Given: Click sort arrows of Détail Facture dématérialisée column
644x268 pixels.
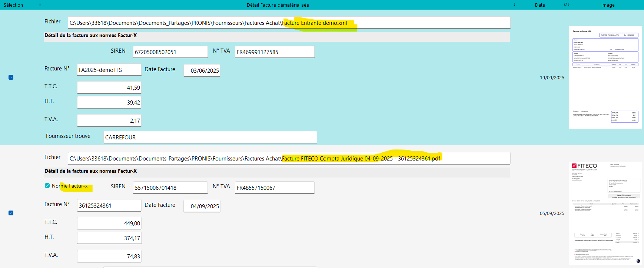Looking at the screenshot, I should (x=514, y=5).
